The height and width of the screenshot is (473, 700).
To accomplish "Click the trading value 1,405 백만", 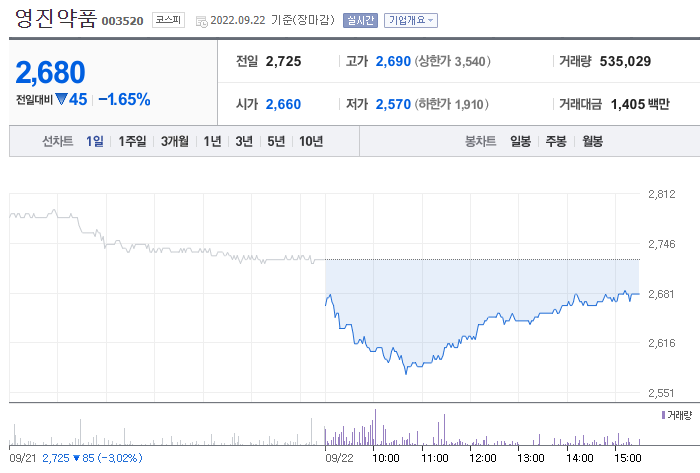I will [x=640, y=104].
